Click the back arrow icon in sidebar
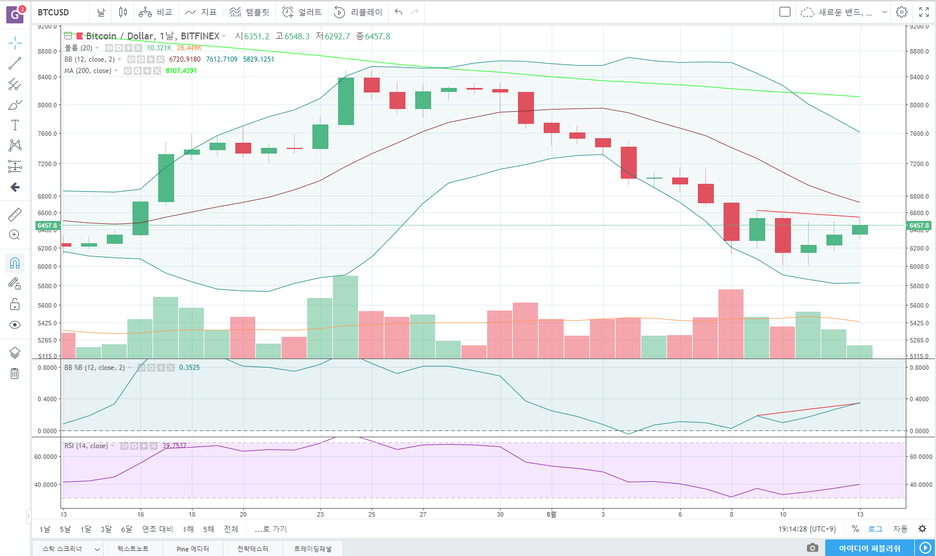The height and width of the screenshot is (556, 936). pyautogui.click(x=15, y=188)
